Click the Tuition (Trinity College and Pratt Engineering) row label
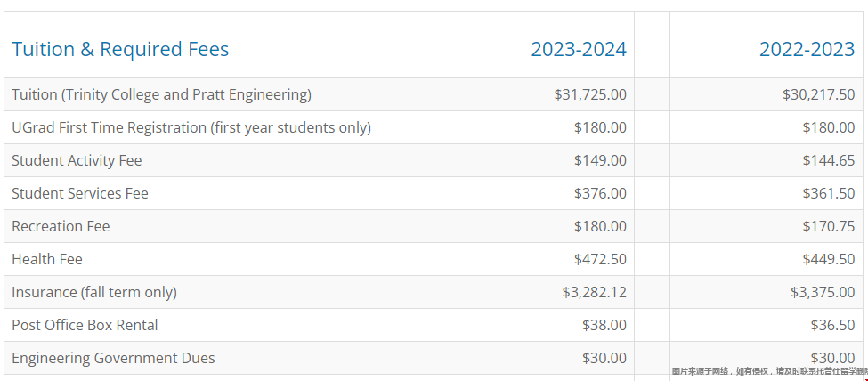Screen dimensions: 868x381 (x=162, y=94)
